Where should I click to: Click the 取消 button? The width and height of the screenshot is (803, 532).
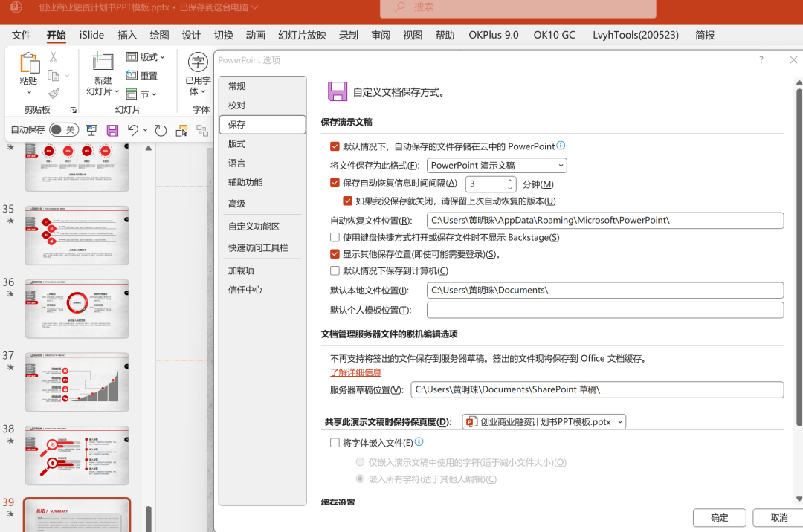pyautogui.click(x=778, y=518)
